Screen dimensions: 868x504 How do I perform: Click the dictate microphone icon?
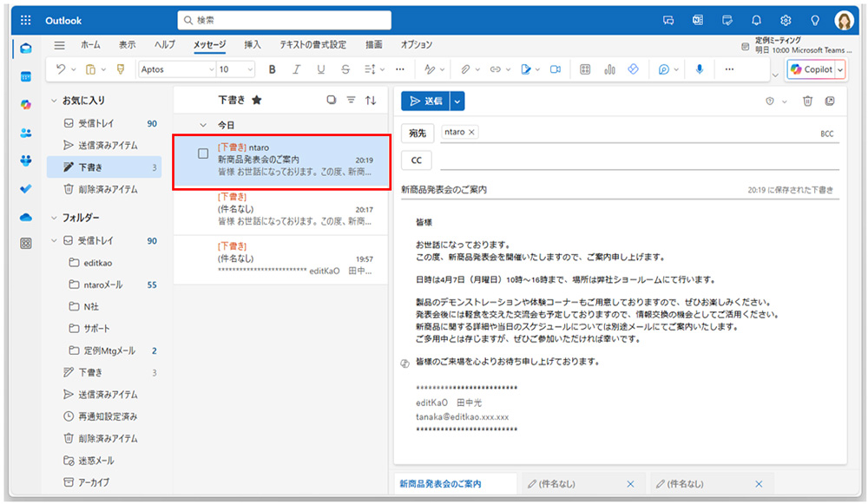pyautogui.click(x=699, y=69)
